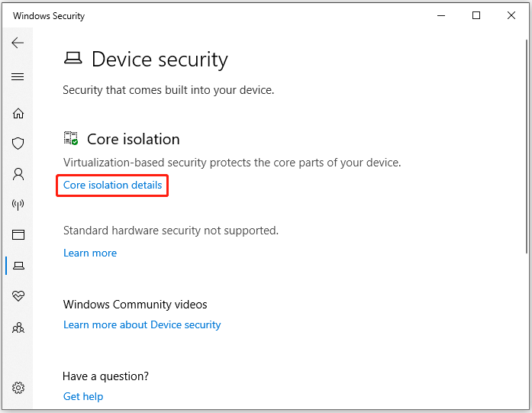532x413 pixels.
Task: Go back using the back arrow
Action: pyautogui.click(x=18, y=43)
